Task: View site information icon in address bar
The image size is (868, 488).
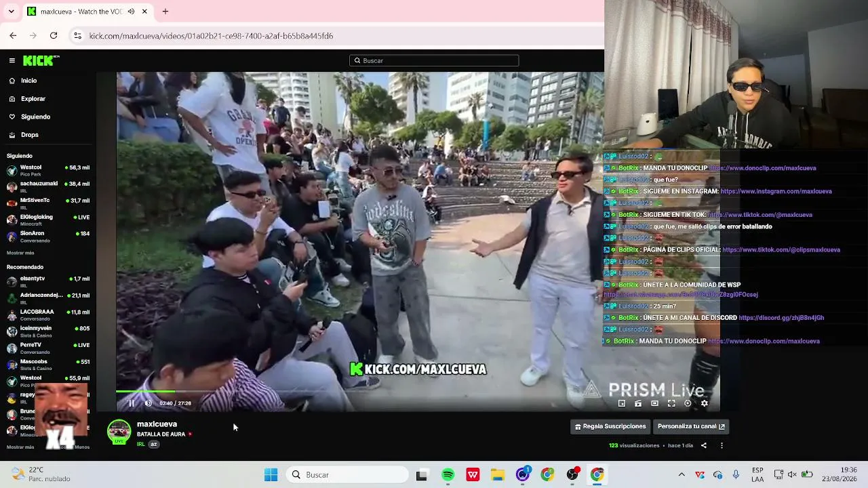Action: (78, 35)
